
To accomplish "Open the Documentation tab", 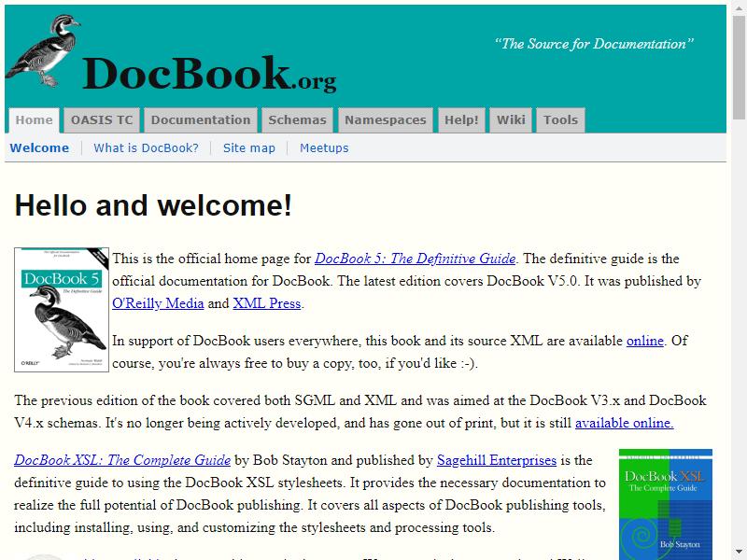I will [x=201, y=120].
